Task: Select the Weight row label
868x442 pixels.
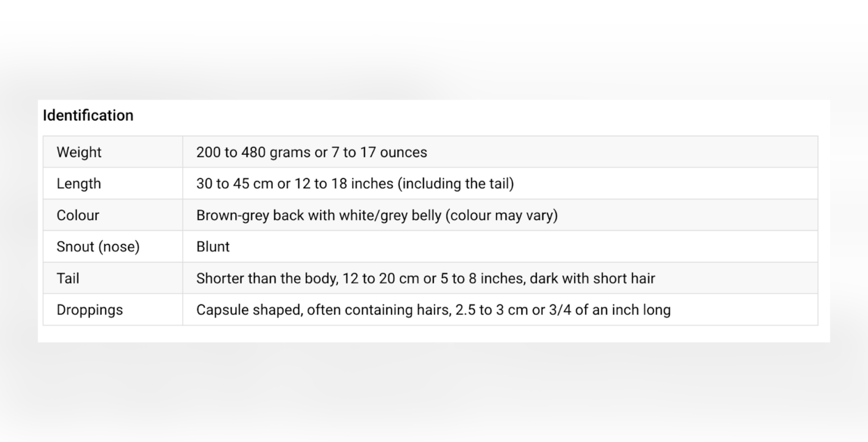Action: coord(79,152)
